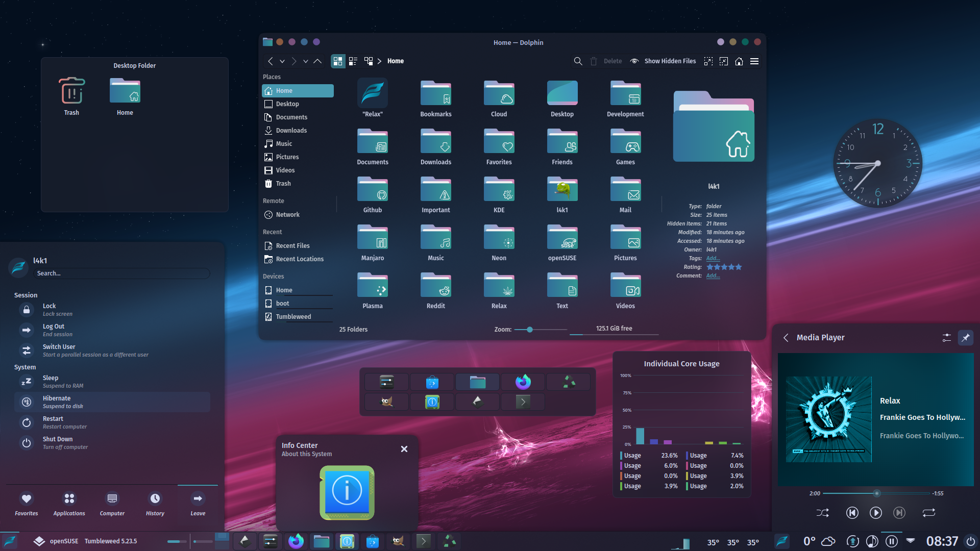Switch Dolphin to Compact view mode
The width and height of the screenshot is (980, 551).
pyautogui.click(x=353, y=61)
